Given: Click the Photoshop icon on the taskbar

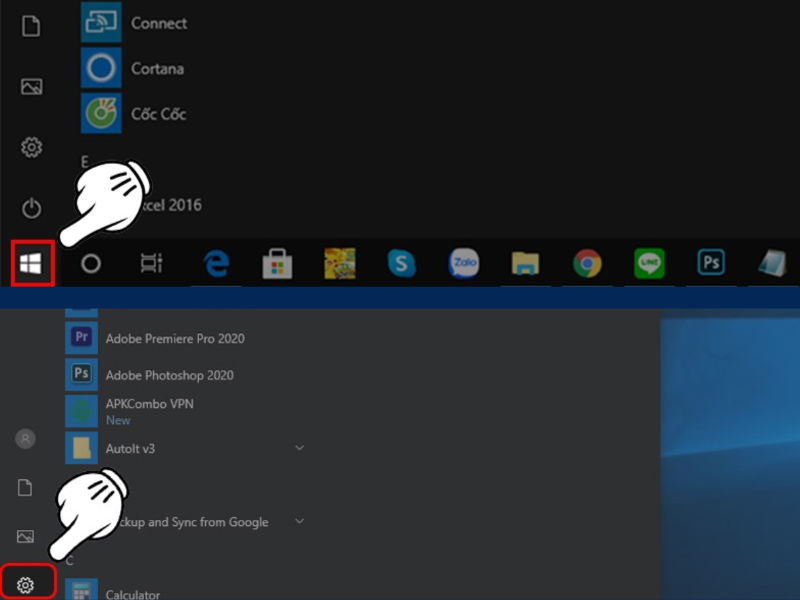Looking at the screenshot, I should [711, 263].
